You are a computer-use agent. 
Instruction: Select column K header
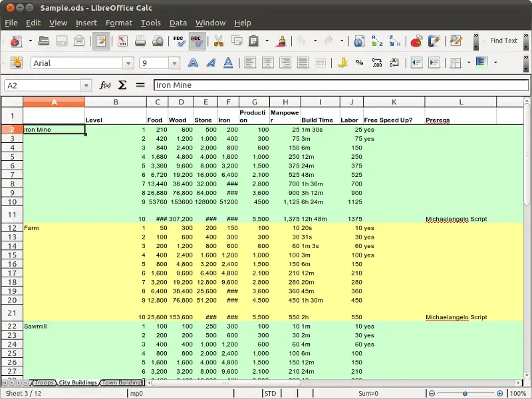click(x=394, y=102)
